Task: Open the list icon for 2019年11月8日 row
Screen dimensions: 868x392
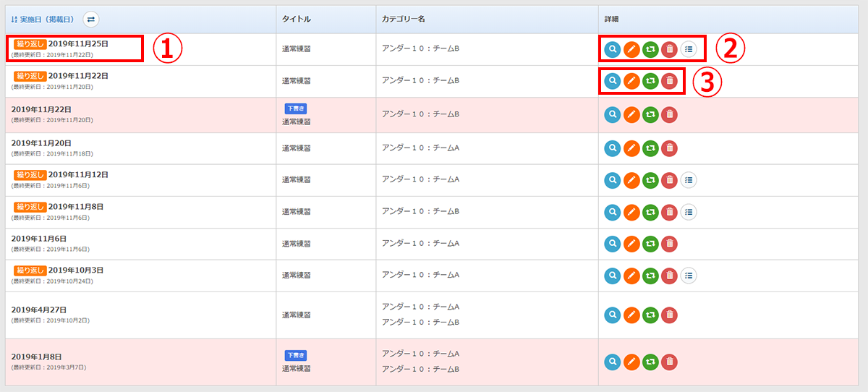Action: pyautogui.click(x=689, y=212)
